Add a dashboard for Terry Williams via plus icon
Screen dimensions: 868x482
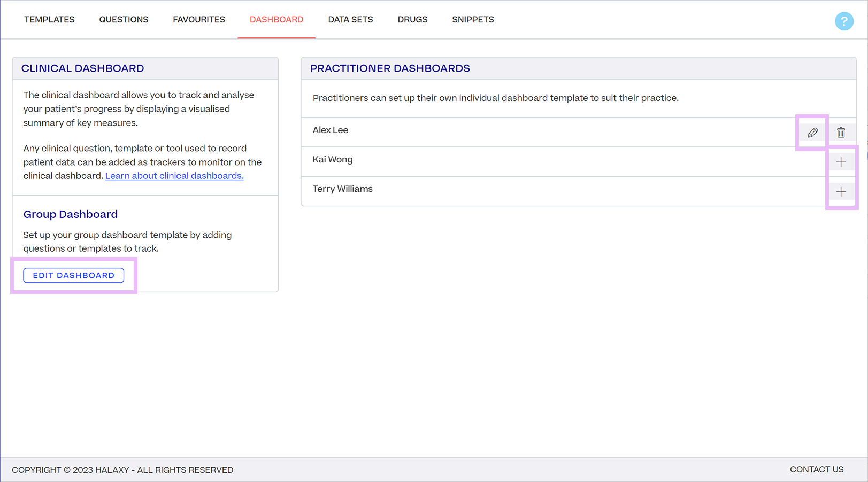841,191
